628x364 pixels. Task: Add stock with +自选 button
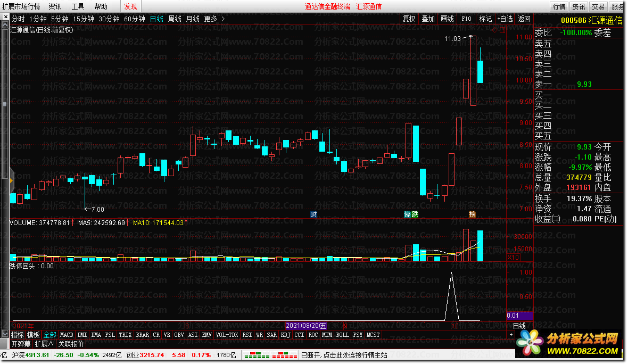tap(505, 19)
